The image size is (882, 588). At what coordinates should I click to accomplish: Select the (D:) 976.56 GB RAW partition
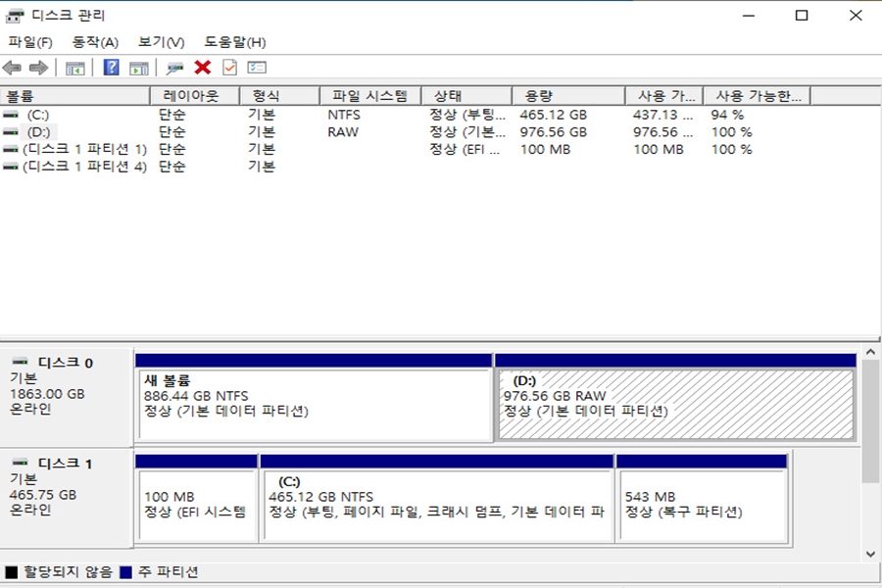click(x=675, y=397)
